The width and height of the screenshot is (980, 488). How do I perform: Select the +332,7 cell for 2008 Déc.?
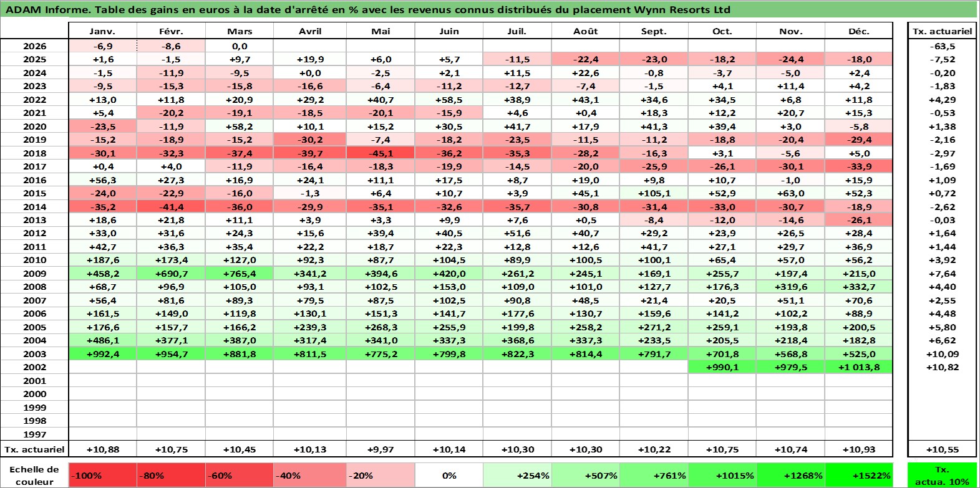tap(858, 287)
